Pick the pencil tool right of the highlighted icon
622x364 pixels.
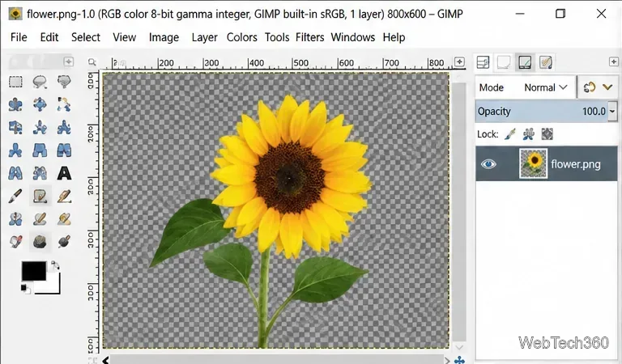coord(64,196)
